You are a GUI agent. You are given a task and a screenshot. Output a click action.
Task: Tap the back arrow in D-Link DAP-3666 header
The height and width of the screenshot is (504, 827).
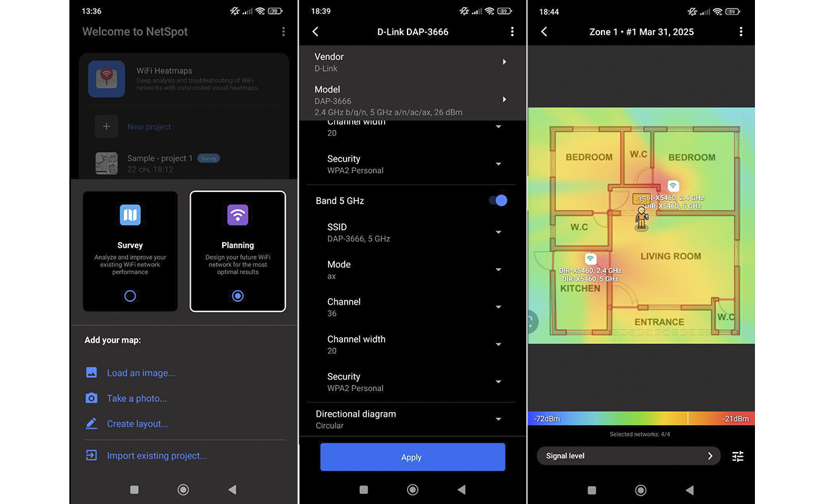315,32
